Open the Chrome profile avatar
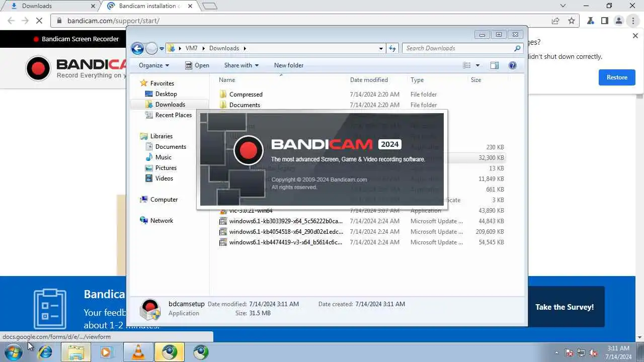Image resolution: width=644 pixels, height=362 pixels. 619,21
